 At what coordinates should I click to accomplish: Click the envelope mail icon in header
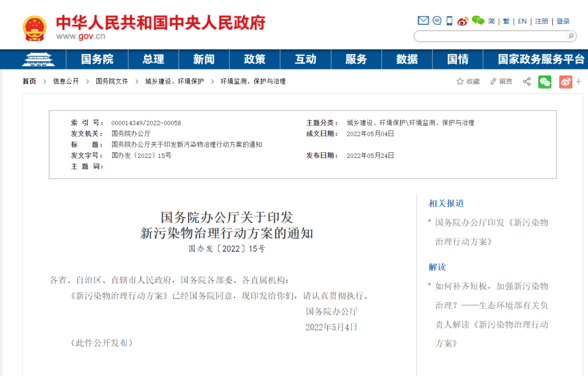click(x=423, y=21)
